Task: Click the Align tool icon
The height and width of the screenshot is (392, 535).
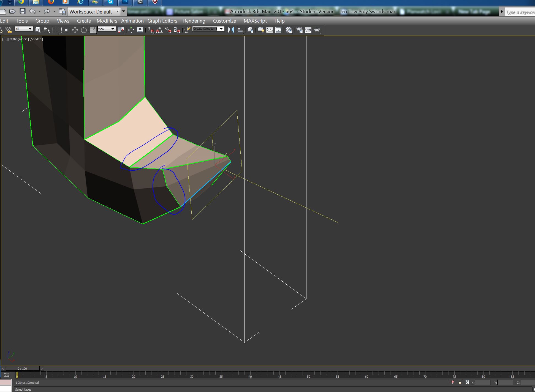Action: (x=240, y=30)
